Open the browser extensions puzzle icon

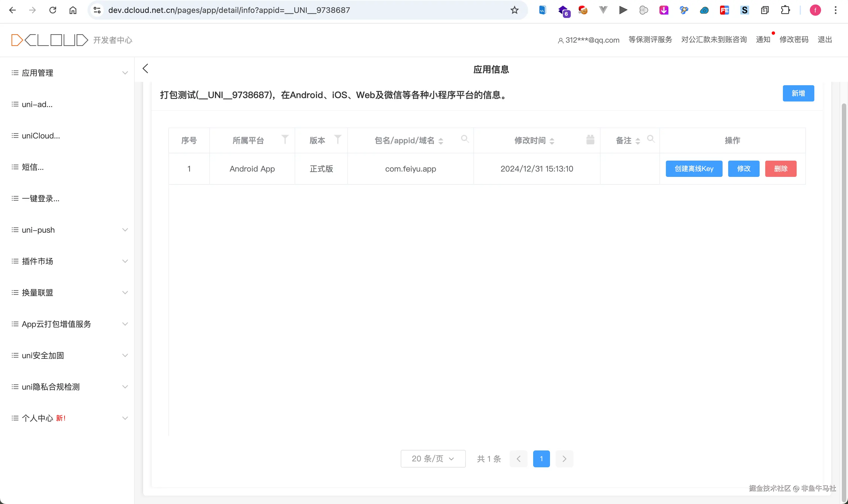click(785, 10)
